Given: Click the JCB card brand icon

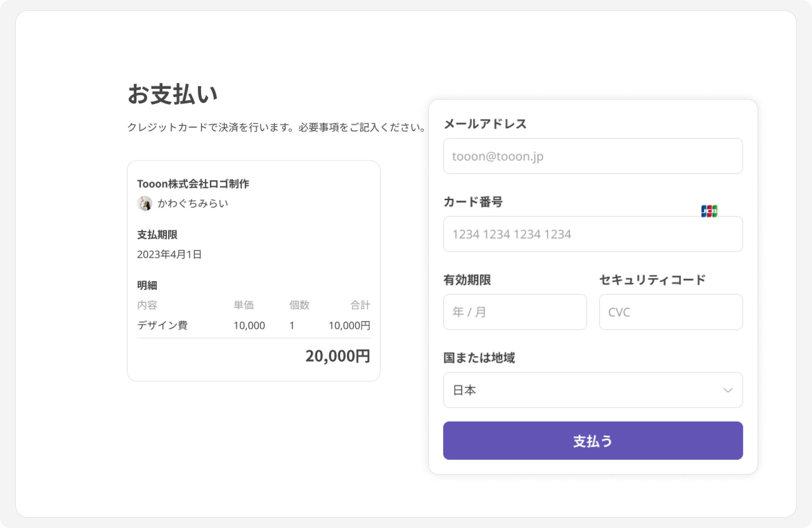Looking at the screenshot, I should click(x=709, y=211).
